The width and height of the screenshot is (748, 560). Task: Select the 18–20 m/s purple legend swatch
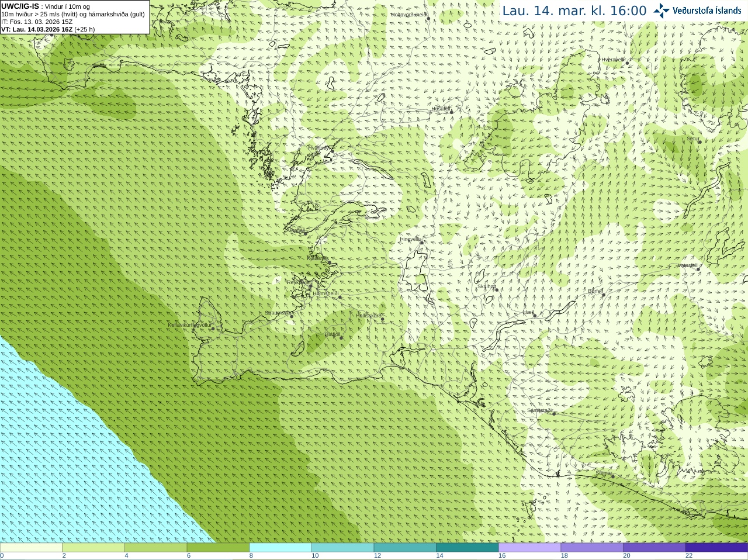pyautogui.click(x=592, y=547)
